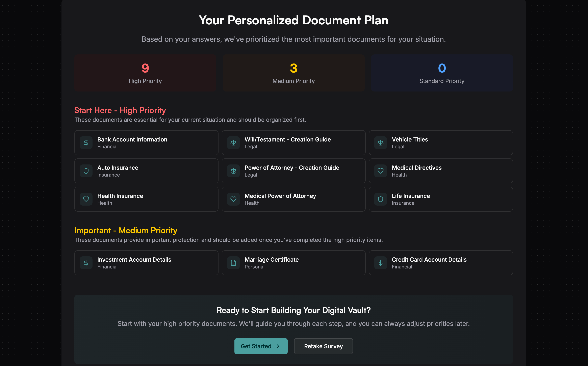Image resolution: width=588 pixels, height=366 pixels.
Task: Open Will/Testament - Creation Guide title
Action: tap(288, 139)
